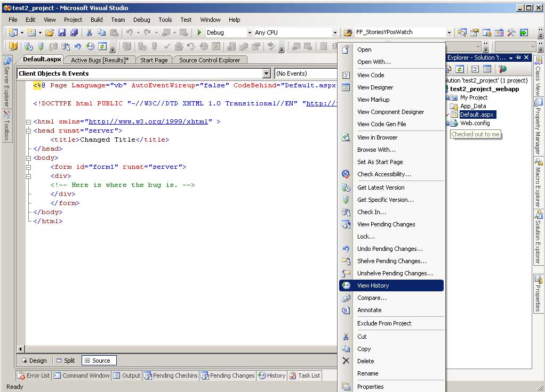Choose Annotate from the context menu
Image resolution: width=545 pixels, height=392 pixels.
[x=391, y=310]
